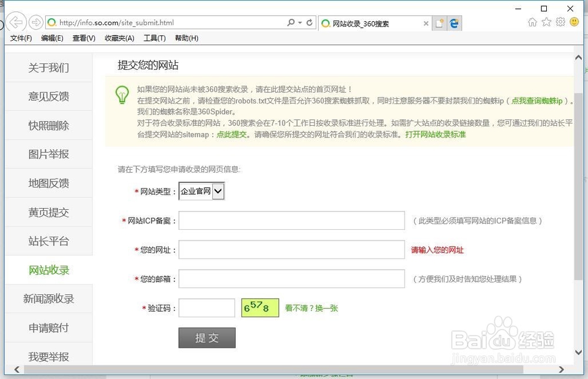Click the 点我查询蜘蛛ip link
Image resolution: width=588 pixels, height=379 pixels.
(x=537, y=101)
